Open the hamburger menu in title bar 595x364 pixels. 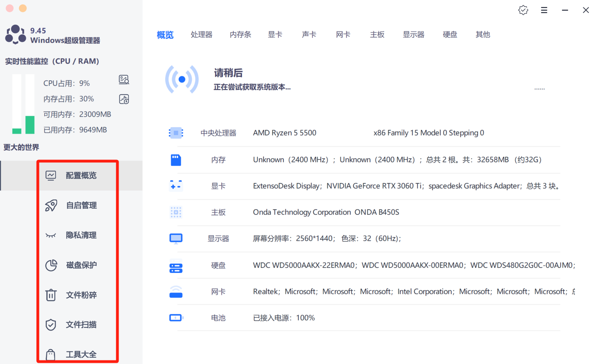544,10
